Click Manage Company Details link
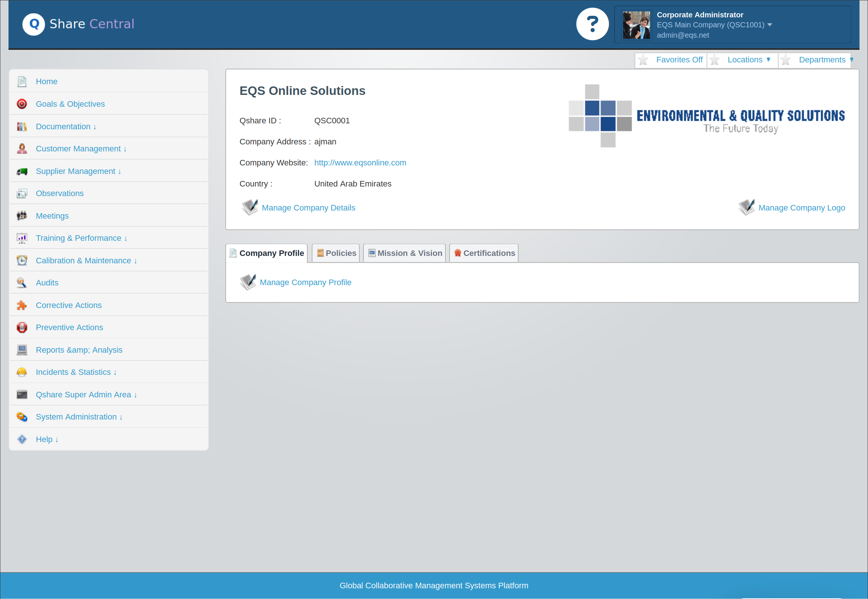This screenshot has height=599, width=868. tap(308, 208)
